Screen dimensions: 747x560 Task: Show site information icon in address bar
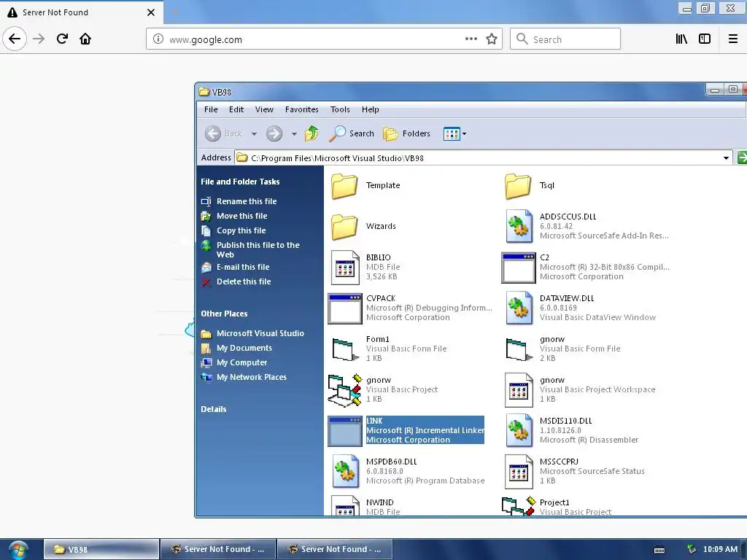[x=158, y=39]
